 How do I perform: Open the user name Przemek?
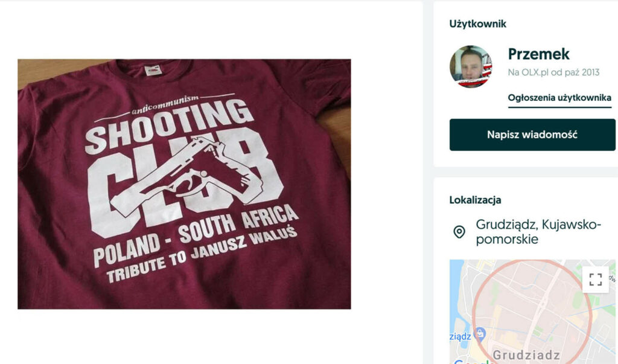point(538,54)
